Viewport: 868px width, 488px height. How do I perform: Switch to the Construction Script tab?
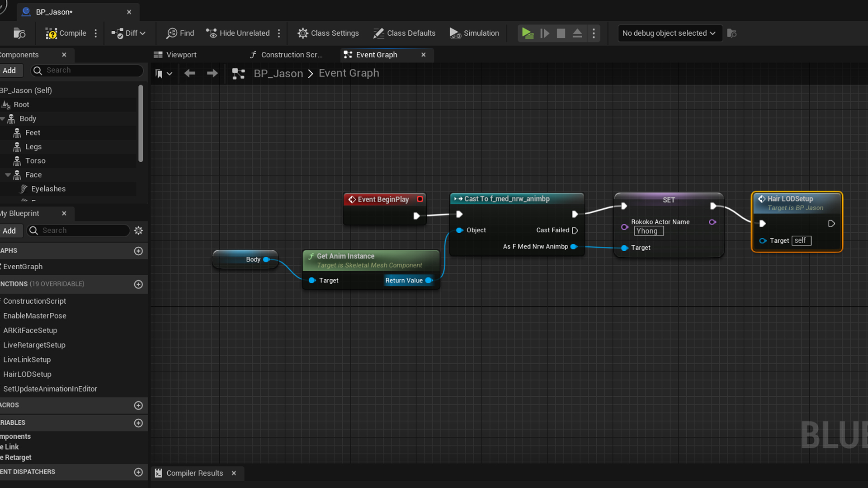[287, 55]
